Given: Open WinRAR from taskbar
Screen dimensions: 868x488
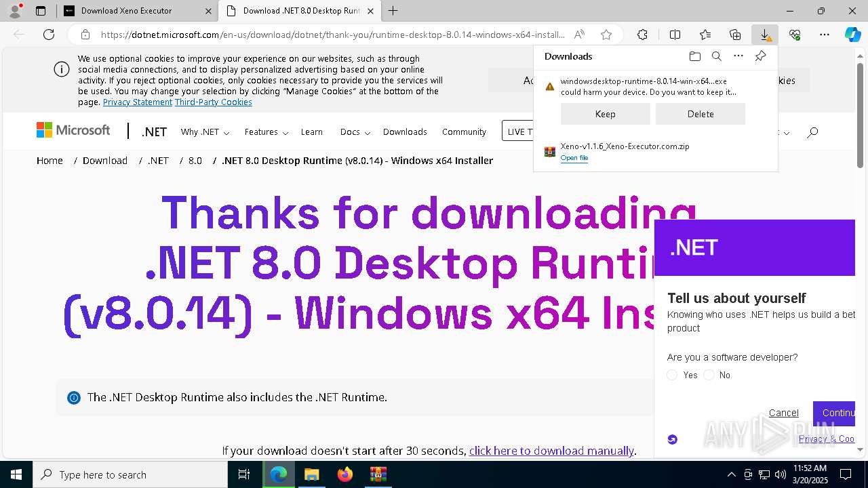Looking at the screenshot, I should tap(378, 474).
